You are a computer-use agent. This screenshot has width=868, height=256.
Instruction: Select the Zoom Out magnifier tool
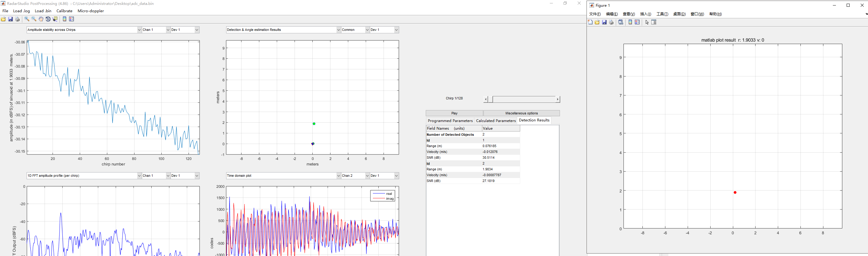(34, 19)
